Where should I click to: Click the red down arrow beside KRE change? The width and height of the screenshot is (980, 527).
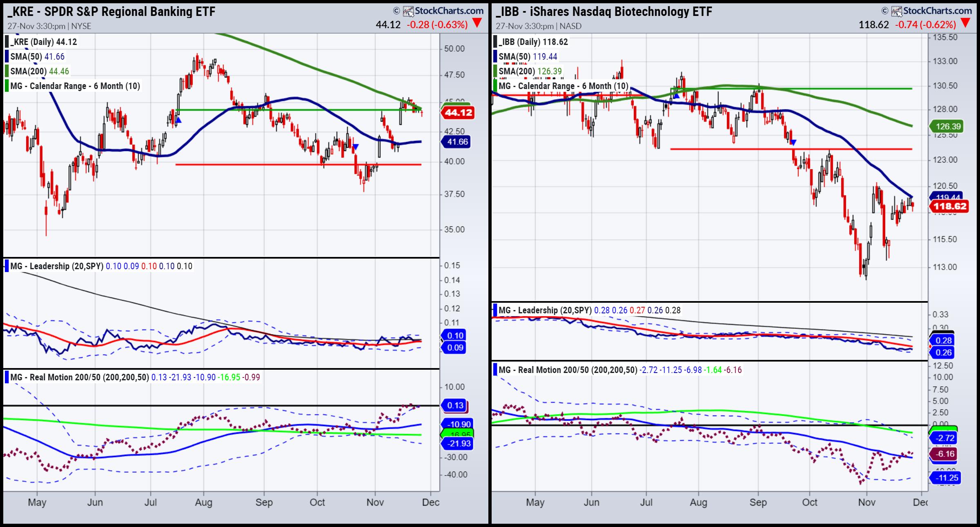pos(477,24)
